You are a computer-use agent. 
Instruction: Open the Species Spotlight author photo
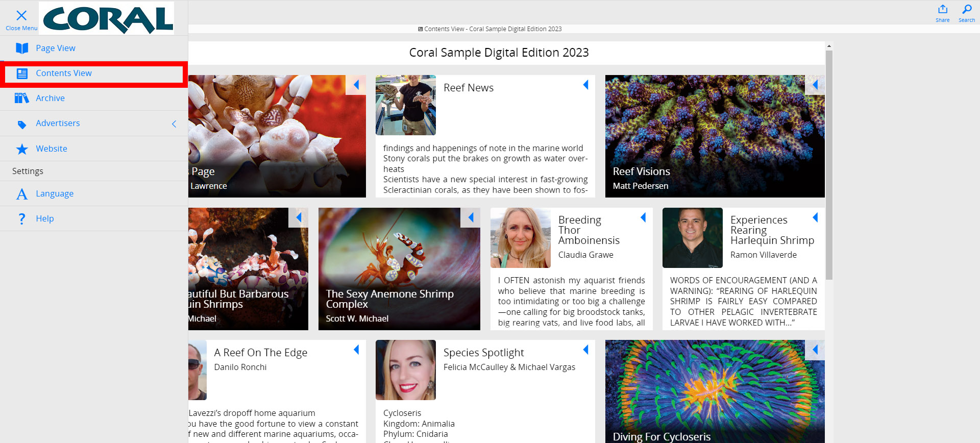pyautogui.click(x=406, y=370)
